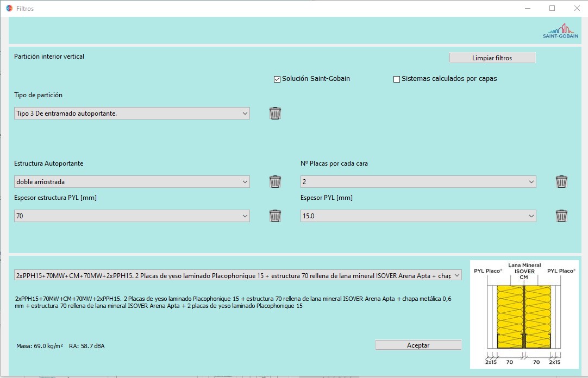Uncheck the Solución Saint-Gobain checkbox

pos(277,79)
